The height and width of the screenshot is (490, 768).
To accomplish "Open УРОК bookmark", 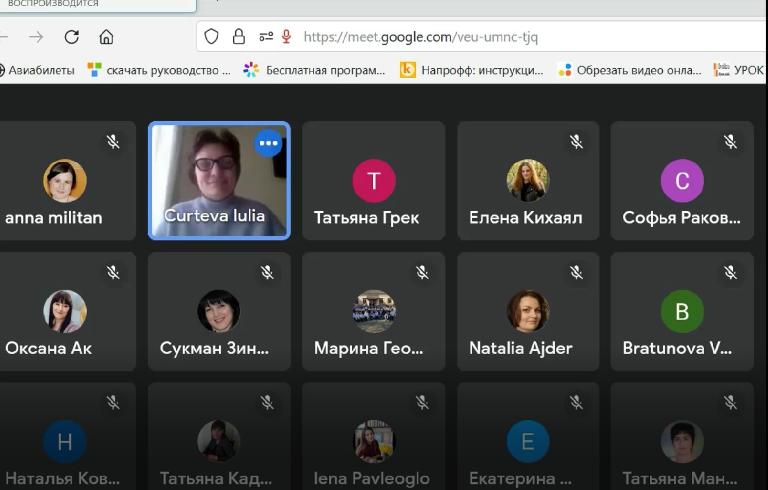I will 739,70.
